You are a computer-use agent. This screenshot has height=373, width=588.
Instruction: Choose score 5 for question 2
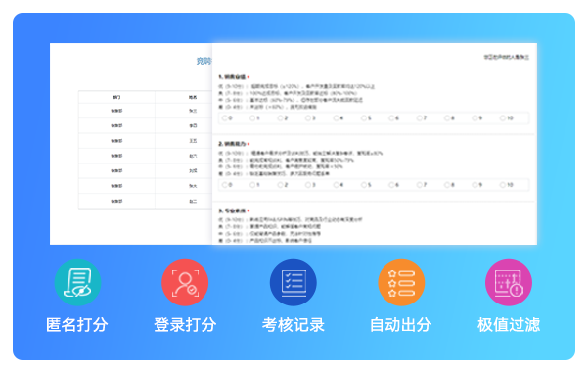click(364, 185)
